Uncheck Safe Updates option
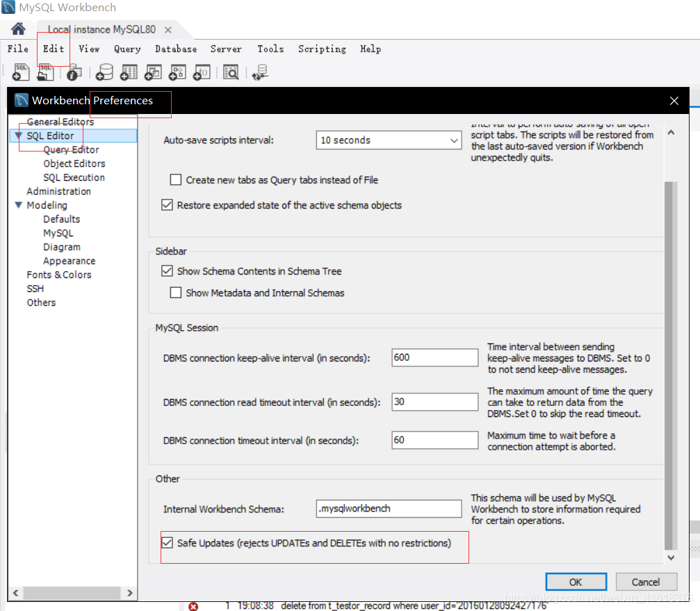The image size is (700, 611). [168, 544]
